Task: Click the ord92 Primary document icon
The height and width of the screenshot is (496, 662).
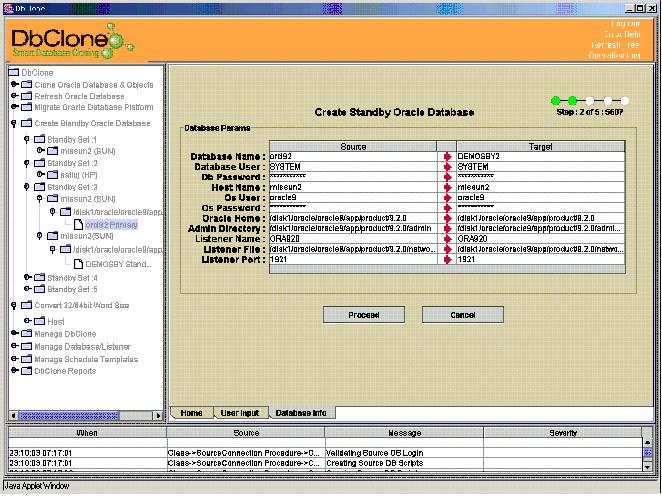Action: 78,225
